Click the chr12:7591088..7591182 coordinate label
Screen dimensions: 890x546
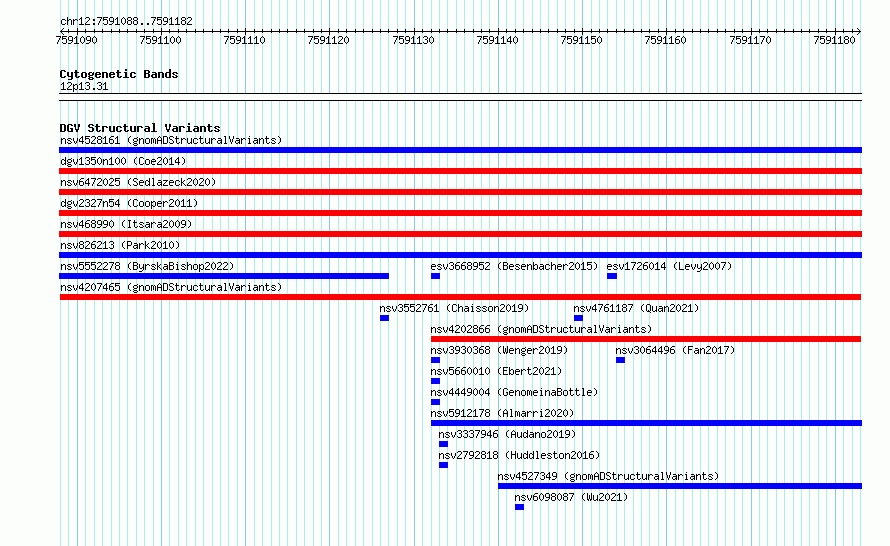(x=126, y=21)
